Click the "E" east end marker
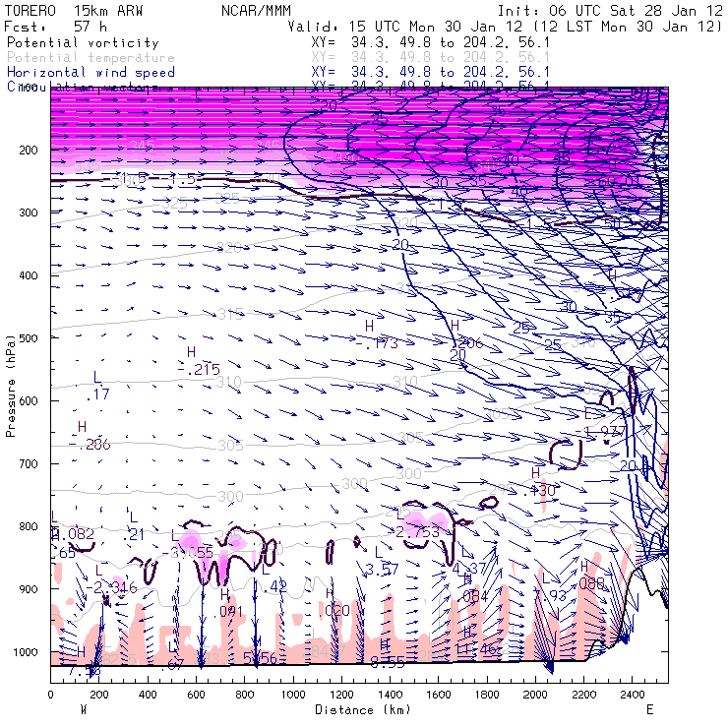Screen dimensions: 728x728 [649, 709]
